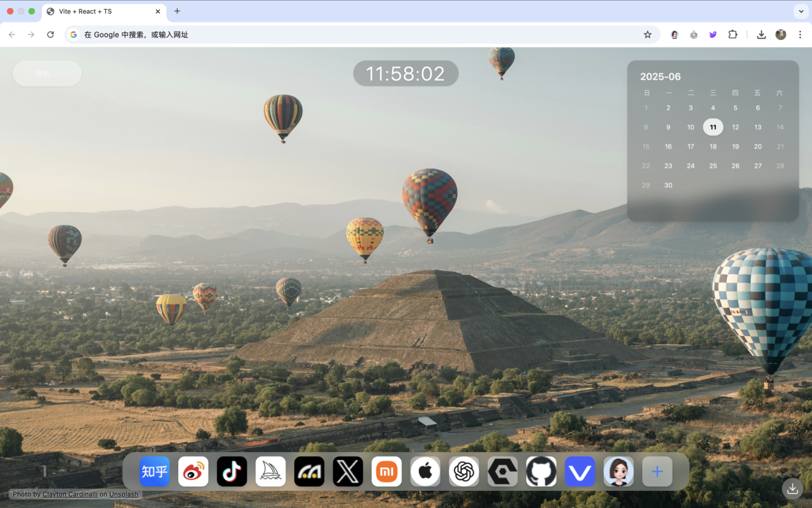Select June 30 in the calendar
Image resolution: width=812 pixels, height=508 pixels.
668,185
